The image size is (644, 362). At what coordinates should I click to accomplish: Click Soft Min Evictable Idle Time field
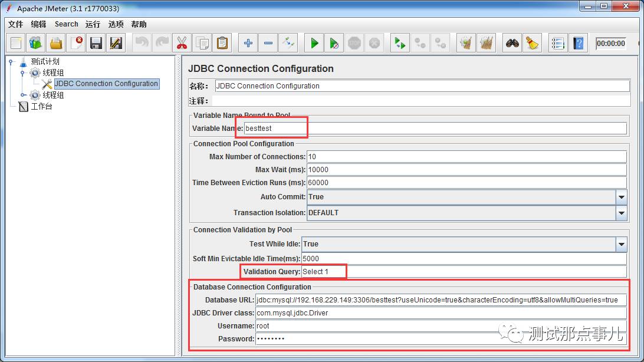click(464, 259)
